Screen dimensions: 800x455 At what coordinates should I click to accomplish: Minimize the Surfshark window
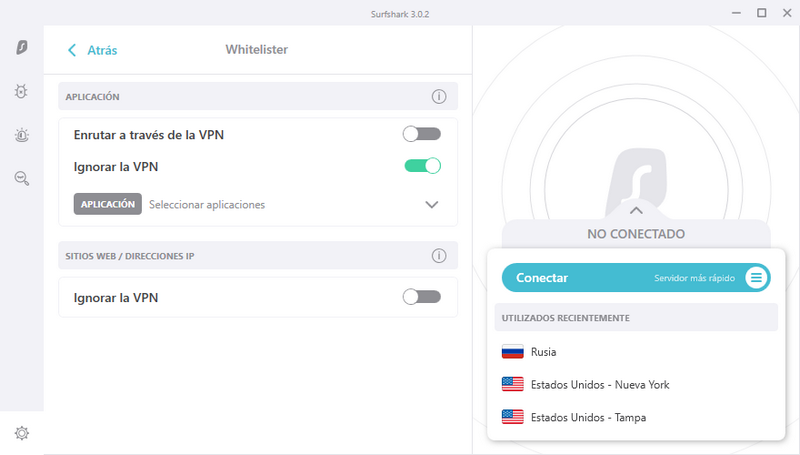(x=736, y=13)
